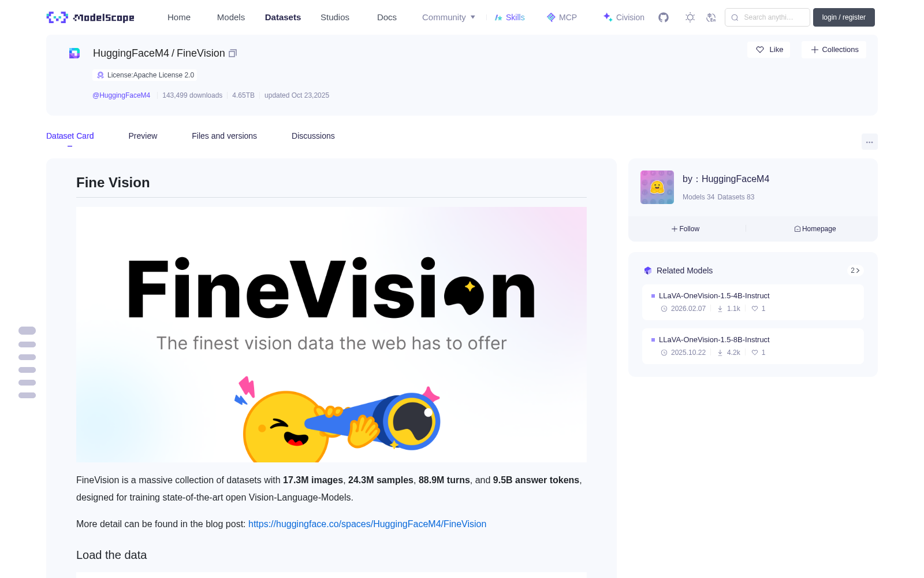Click the plus icon in Collections button
924x578 pixels.
pos(815,50)
